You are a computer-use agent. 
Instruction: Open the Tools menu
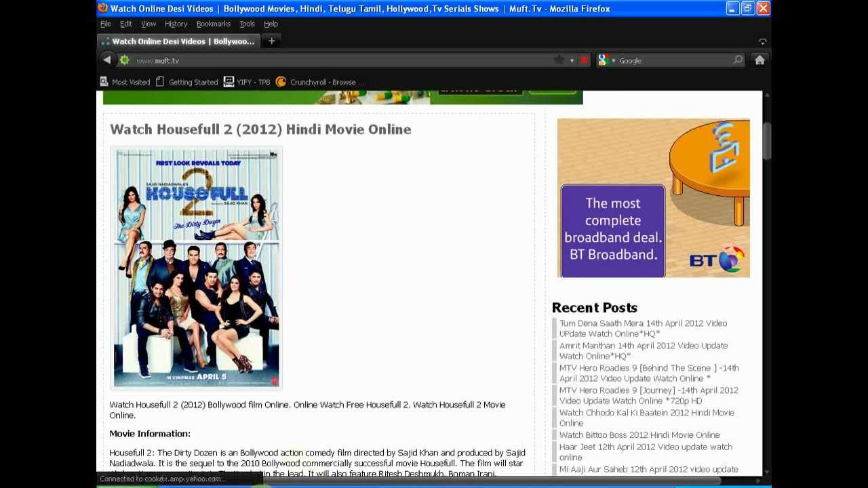point(247,24)
